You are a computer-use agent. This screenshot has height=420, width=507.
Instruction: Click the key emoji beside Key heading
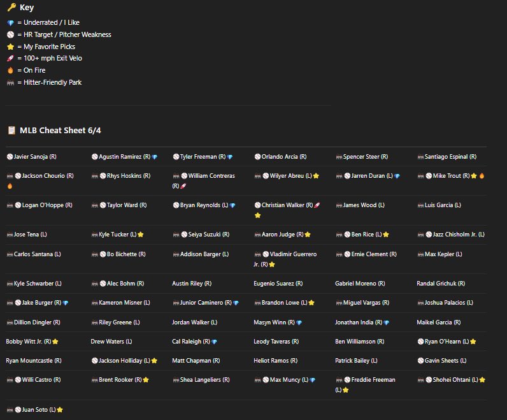11,7
